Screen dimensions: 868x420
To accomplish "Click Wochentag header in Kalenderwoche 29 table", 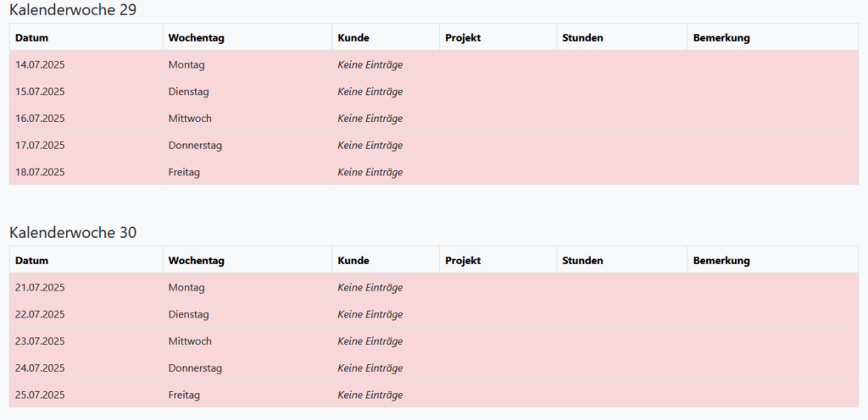I will point(196,37).
